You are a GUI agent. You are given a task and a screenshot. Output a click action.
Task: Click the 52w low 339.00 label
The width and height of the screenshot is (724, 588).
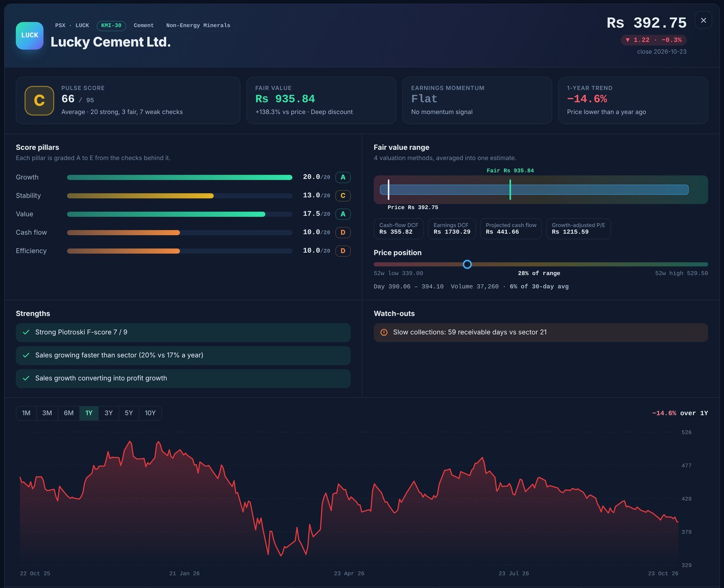pos(398,273)
